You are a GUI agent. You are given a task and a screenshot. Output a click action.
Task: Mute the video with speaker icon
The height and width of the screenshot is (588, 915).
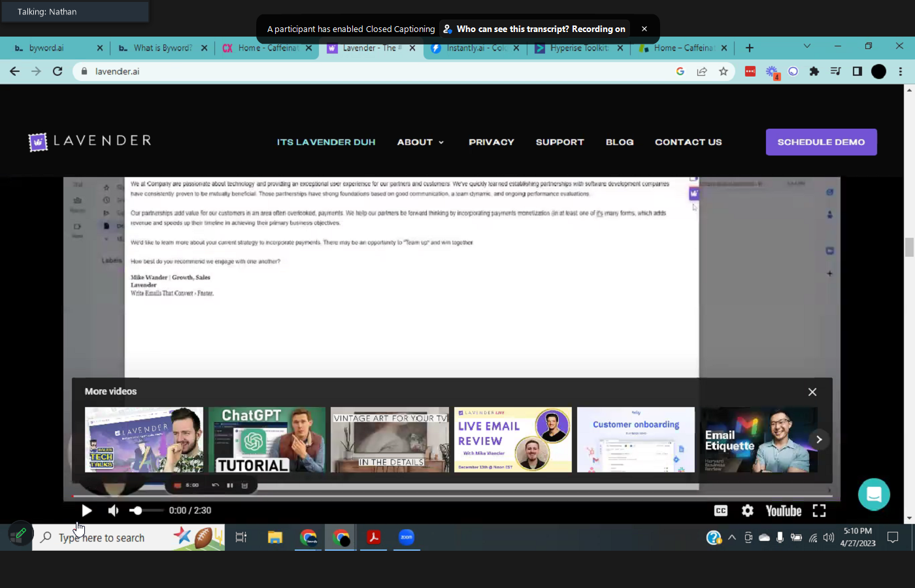click(x=113, y=510)
